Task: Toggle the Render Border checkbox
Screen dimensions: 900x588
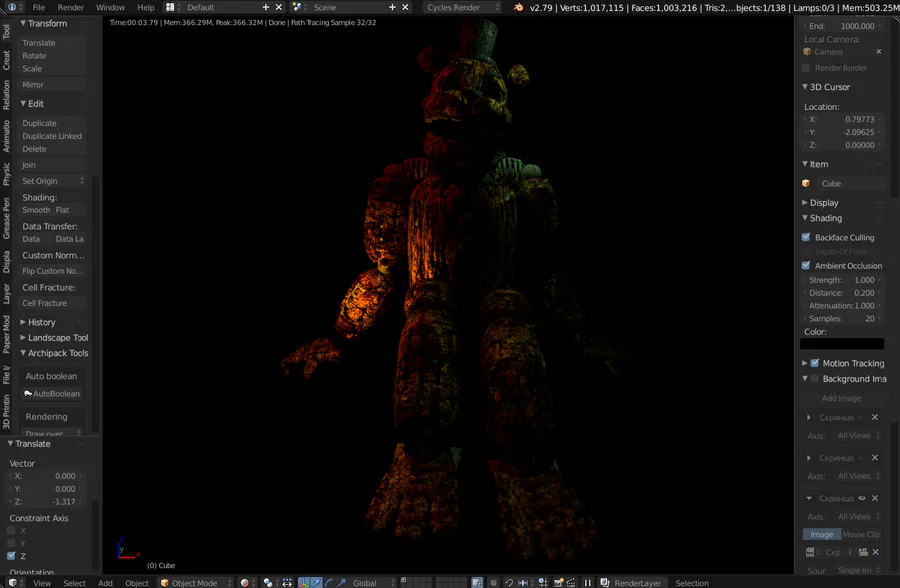Action: (806, 68)
